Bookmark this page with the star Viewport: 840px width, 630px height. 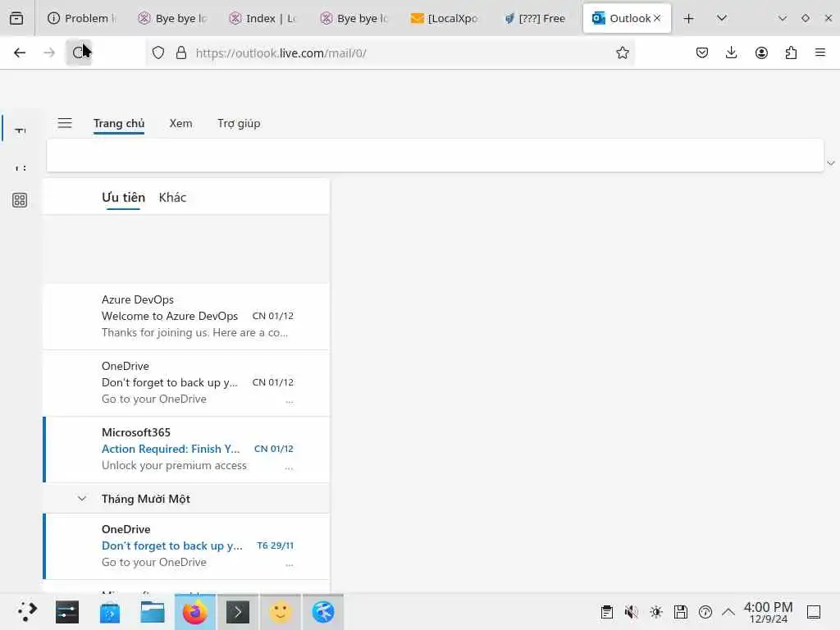click(x=622, y=52)
